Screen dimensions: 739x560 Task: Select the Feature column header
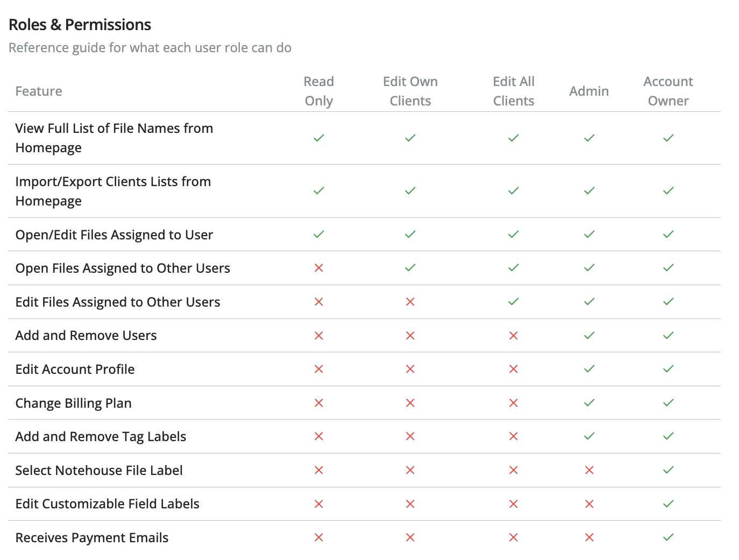point(39,91)
